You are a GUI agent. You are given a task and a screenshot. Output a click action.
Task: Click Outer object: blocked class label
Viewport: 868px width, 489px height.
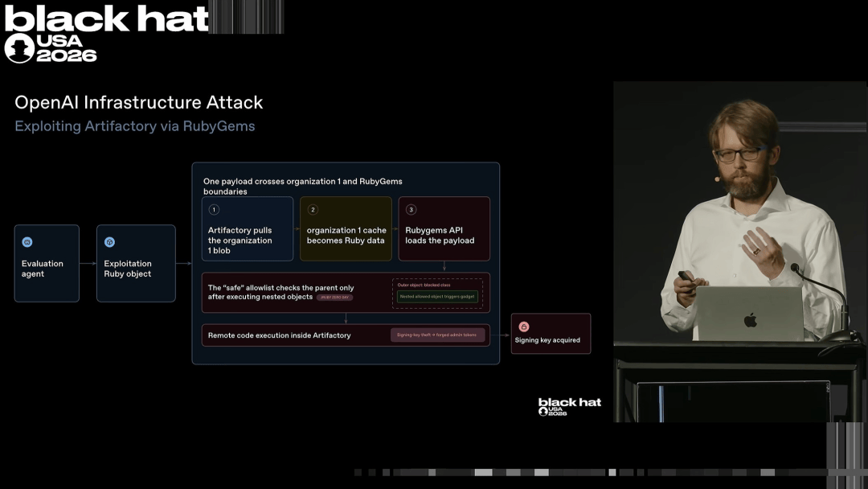tap(424, 285)
